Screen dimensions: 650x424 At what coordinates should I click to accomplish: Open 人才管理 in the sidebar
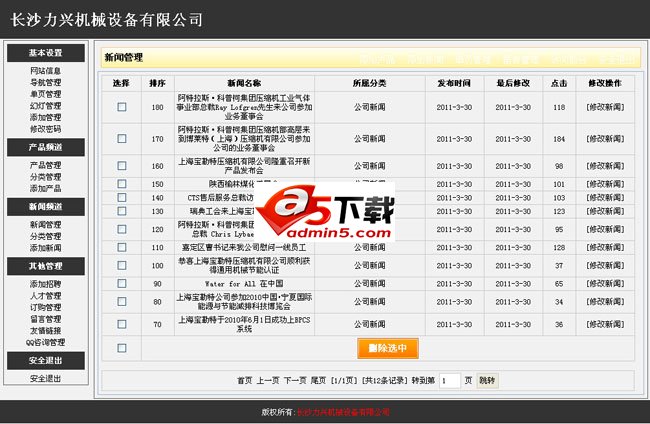[x=46, y=296]
